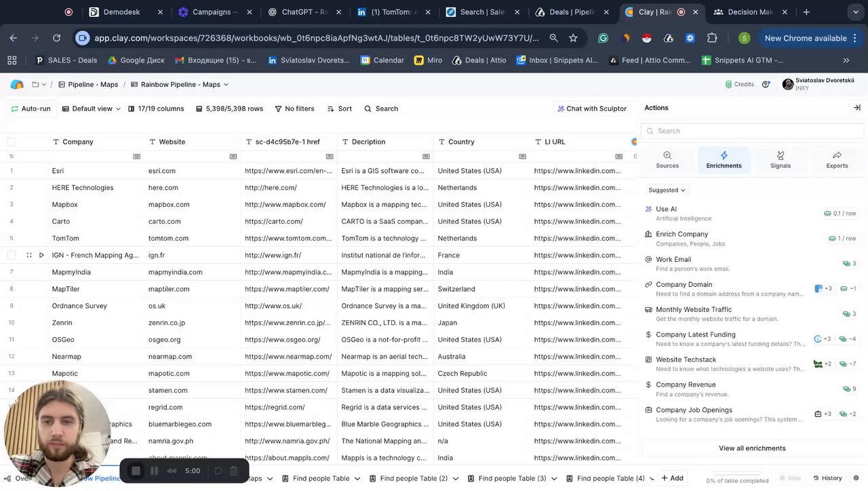Click Chat with Sculptor button

coord(592,109)
